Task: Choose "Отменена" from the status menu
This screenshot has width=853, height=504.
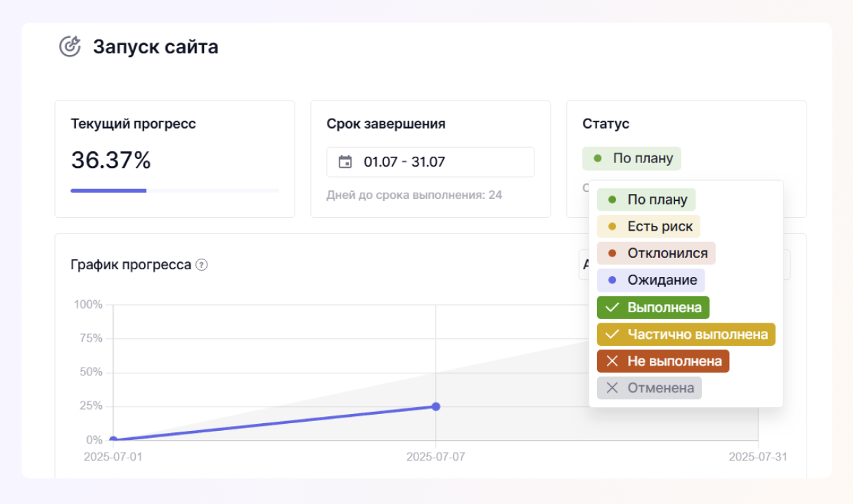Action: tap(649, 387)
